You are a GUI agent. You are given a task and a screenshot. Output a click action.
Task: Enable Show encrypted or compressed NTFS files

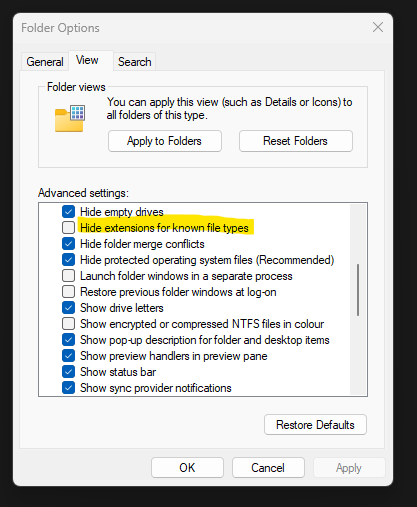pyautogui.click(x=68, y=324)
